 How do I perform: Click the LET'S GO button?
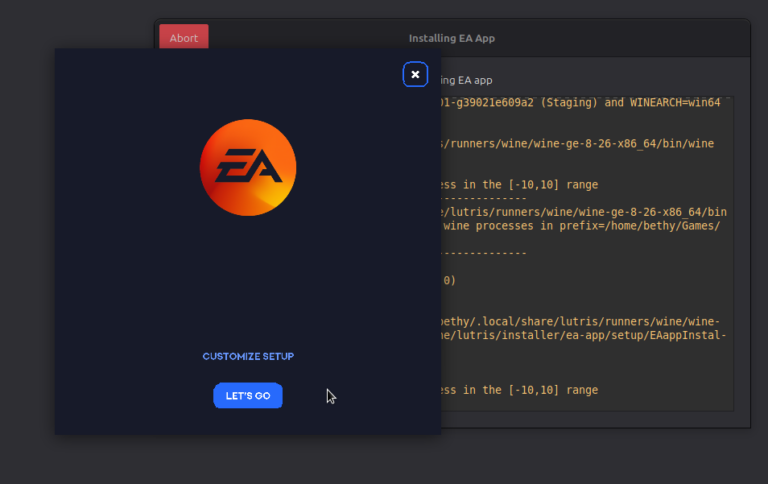(x=248, y=395)
